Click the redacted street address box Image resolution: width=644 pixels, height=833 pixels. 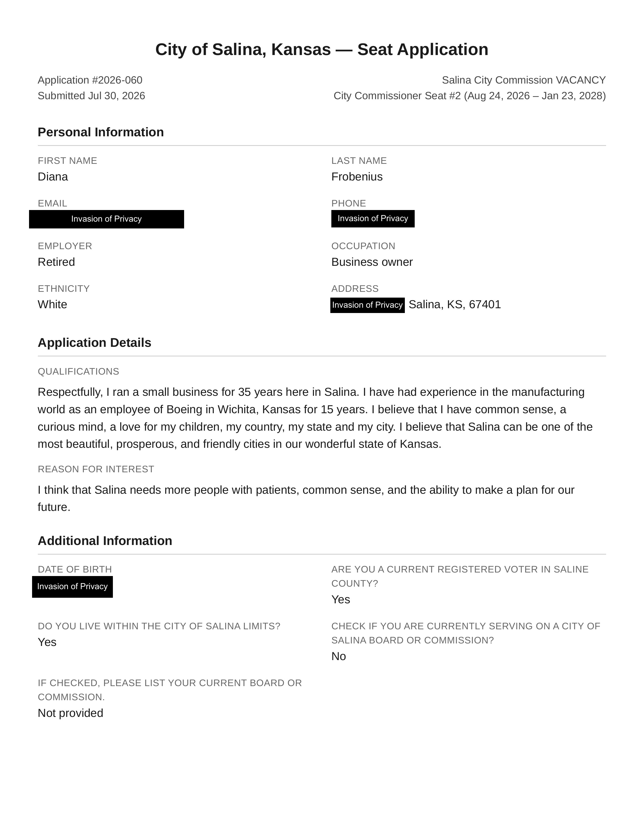coord(367,305)
